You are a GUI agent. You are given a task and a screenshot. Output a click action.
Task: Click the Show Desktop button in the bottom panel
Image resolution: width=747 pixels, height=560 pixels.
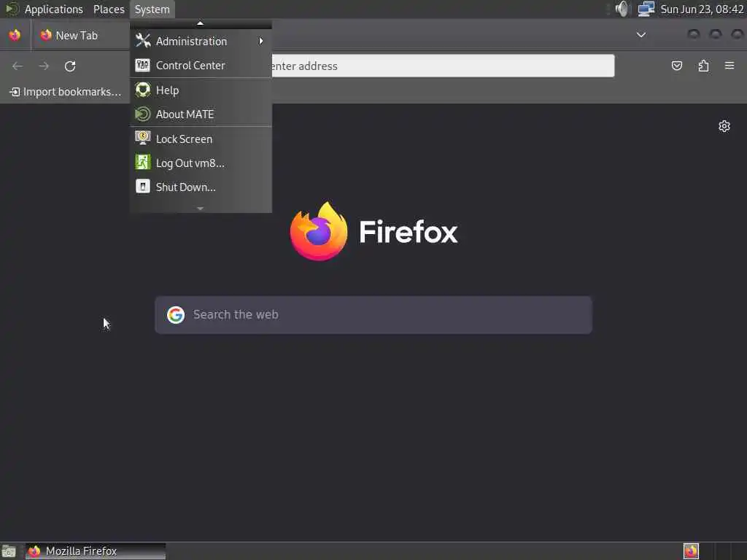pyautogui.click(x=9, y=551)
